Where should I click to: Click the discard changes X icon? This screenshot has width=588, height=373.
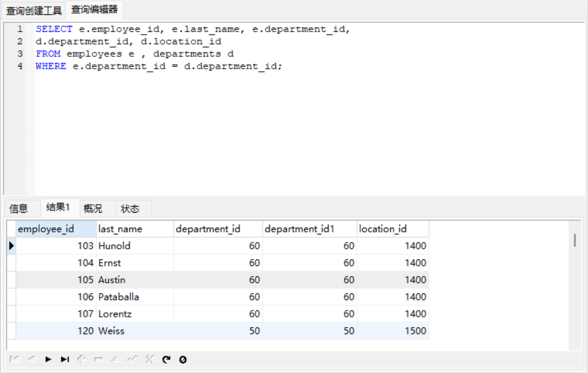tap(149, 359)
